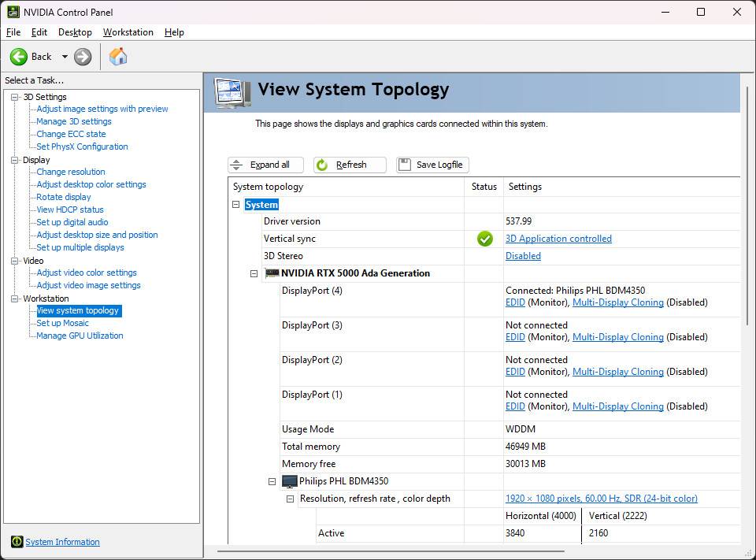756x560 pixels.
Task: Click the Forward arrow icon
Action: pos(83,57)
